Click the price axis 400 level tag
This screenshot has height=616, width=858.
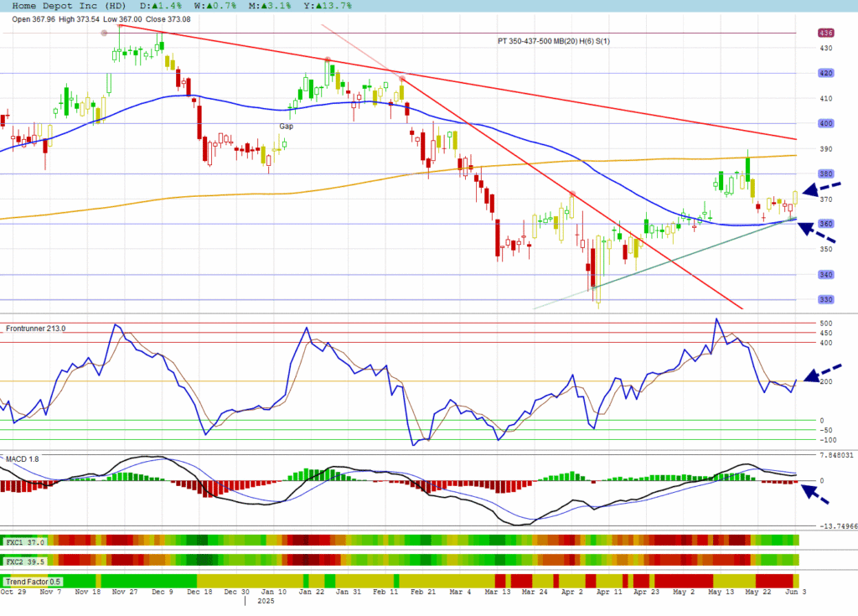pos(825,123)
